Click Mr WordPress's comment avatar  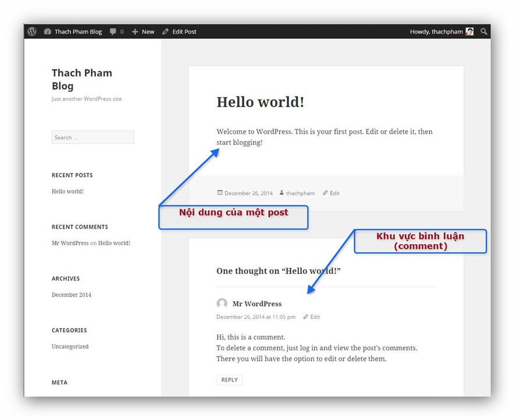tap(222, 303)
